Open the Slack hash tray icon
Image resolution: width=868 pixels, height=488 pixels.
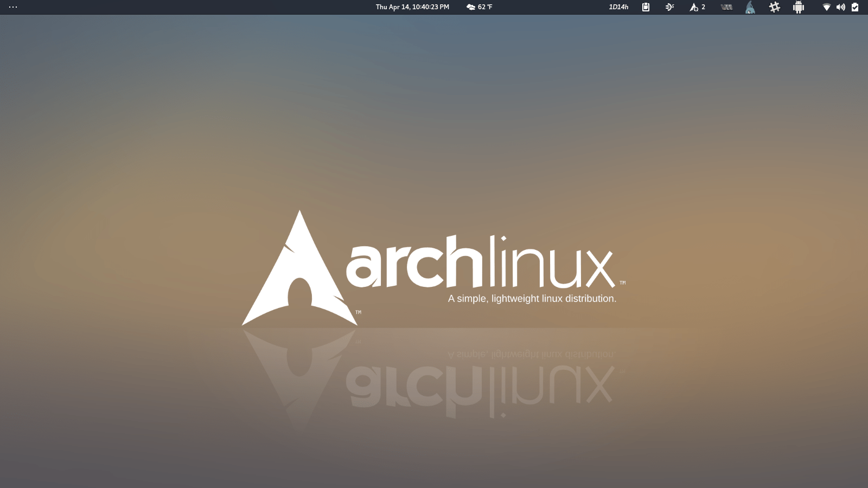[x=775, y=7]
